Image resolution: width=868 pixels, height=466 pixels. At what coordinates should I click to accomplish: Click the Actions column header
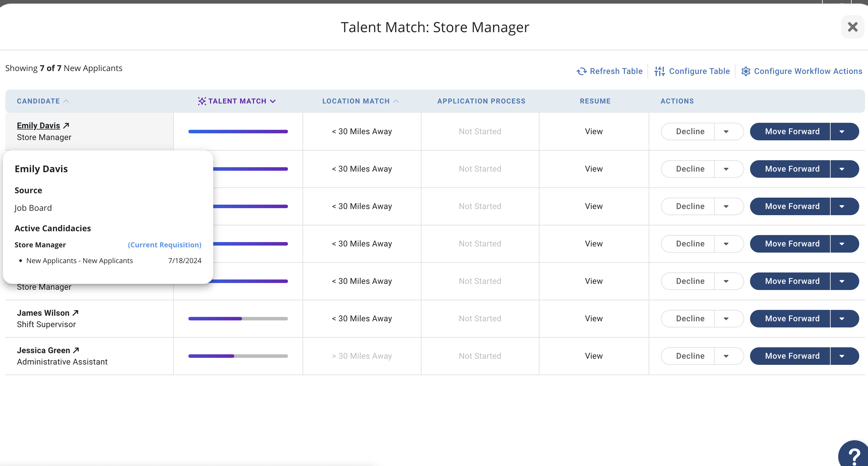click(677, 101)
